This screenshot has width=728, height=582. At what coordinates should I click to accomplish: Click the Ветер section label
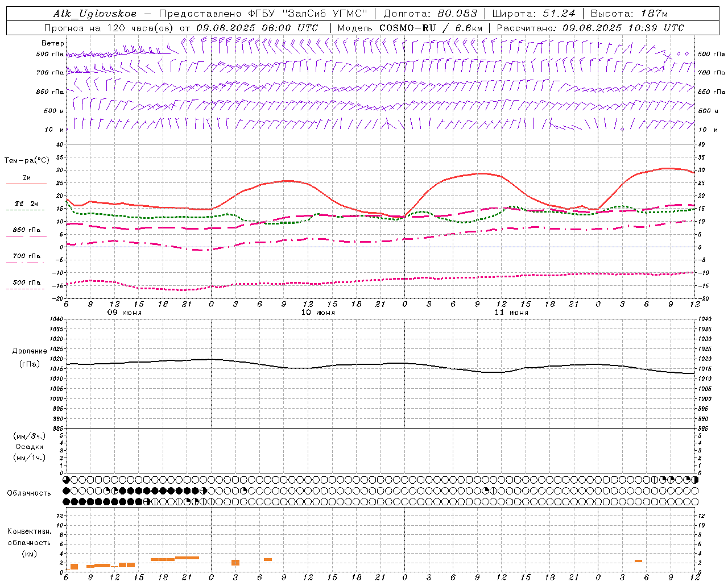click(53, 43)
